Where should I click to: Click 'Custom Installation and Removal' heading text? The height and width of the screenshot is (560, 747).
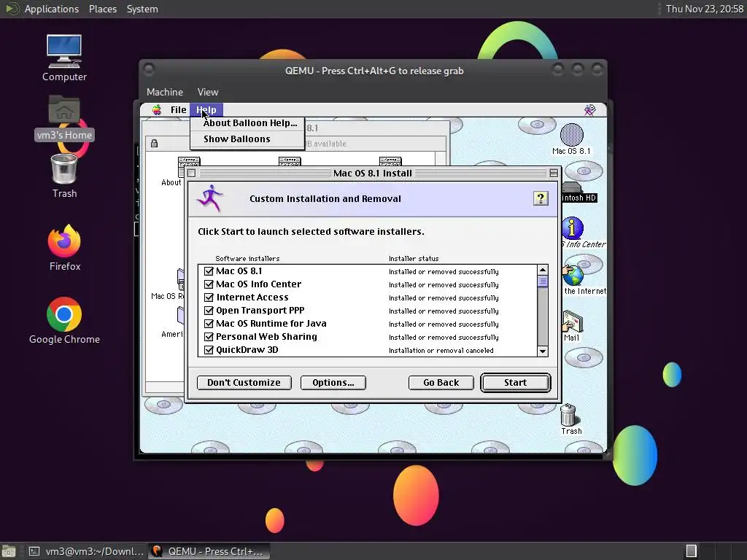[325, 198]
